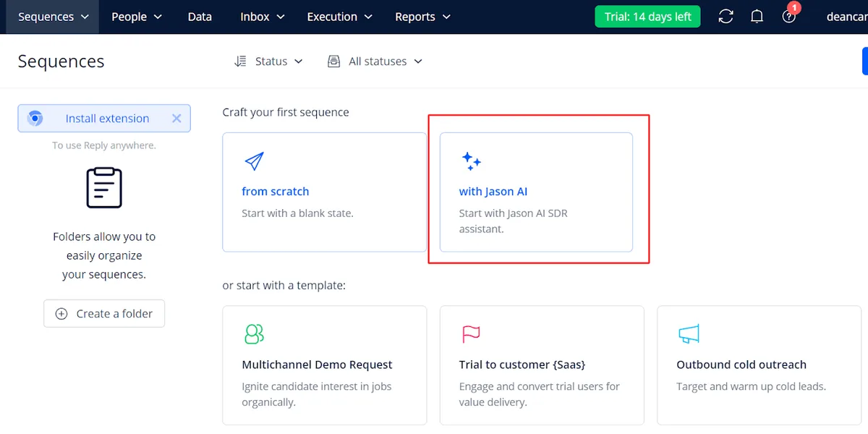Open the All statuses filter dropdown
The width and height of the screenshot is (868, 434).
[x=375, y=61]
